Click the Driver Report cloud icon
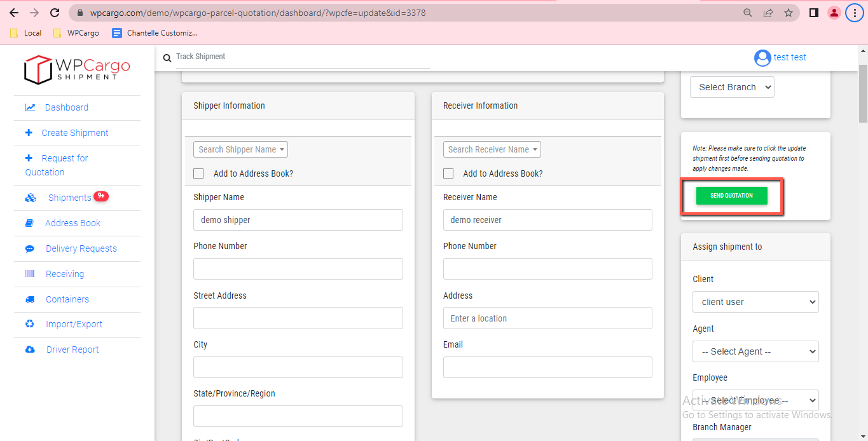This screenshot has height=441, width=868. coord(30,349)
